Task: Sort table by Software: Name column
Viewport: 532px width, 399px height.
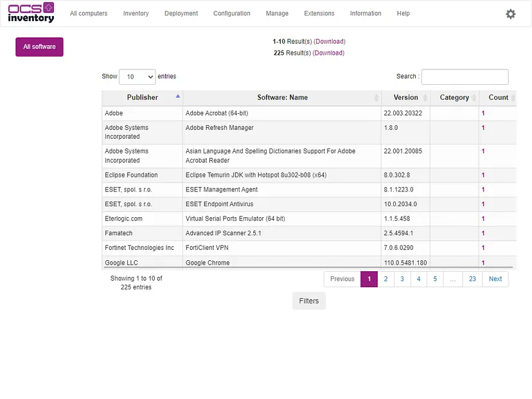Action: (282, 98)
